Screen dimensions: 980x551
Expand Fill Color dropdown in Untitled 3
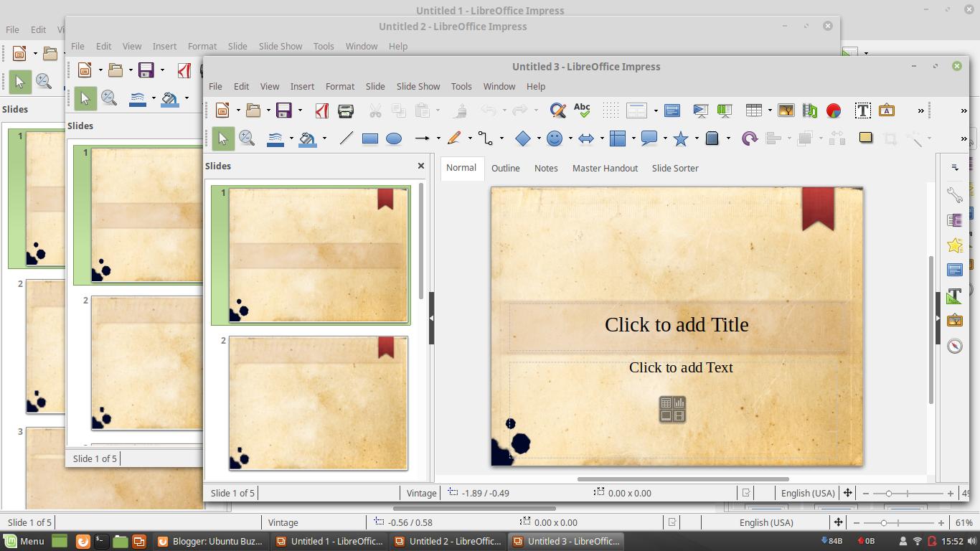324,138
